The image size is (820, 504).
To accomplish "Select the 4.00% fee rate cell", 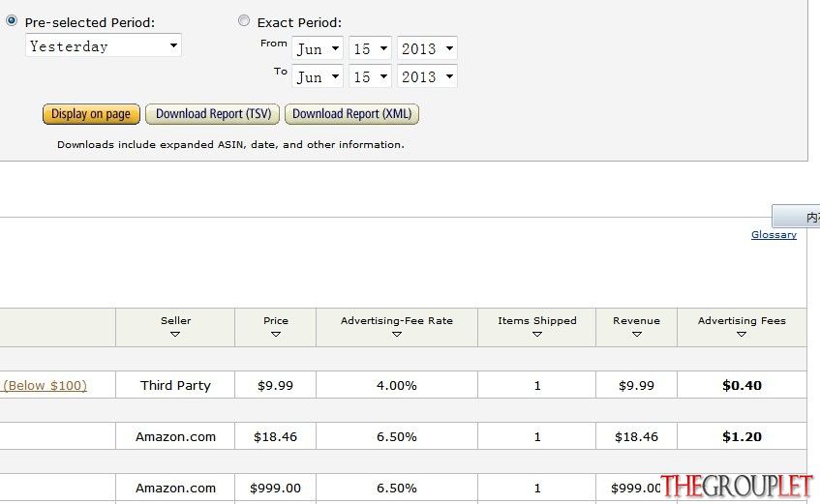I will (396, 385).
